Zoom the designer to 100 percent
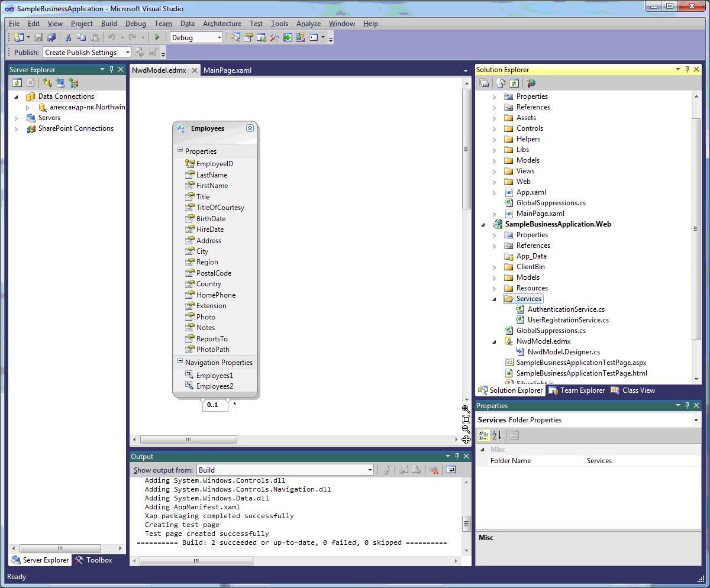 466,419
